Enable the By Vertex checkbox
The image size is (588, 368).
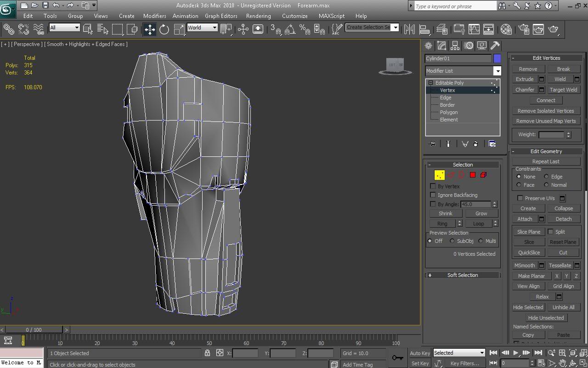pos(433,186)
